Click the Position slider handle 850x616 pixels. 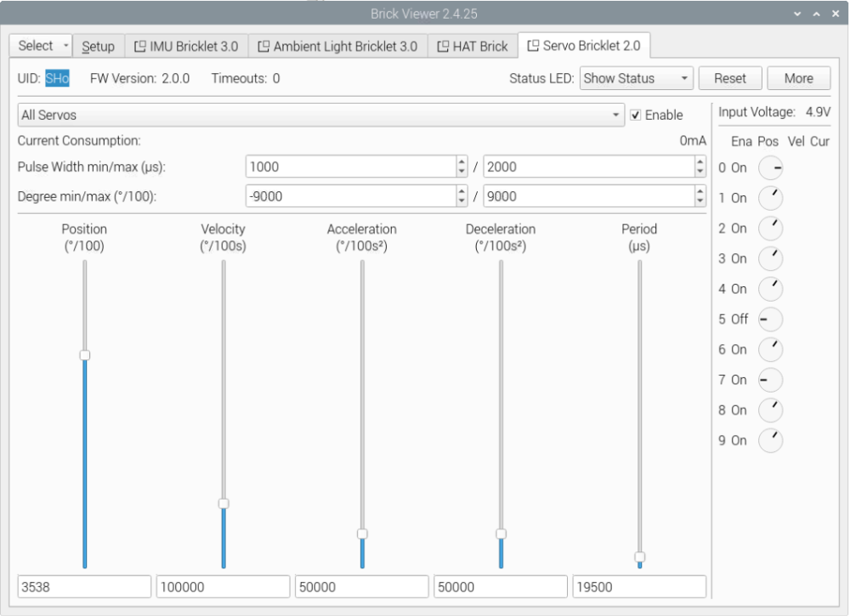[84, 355]
